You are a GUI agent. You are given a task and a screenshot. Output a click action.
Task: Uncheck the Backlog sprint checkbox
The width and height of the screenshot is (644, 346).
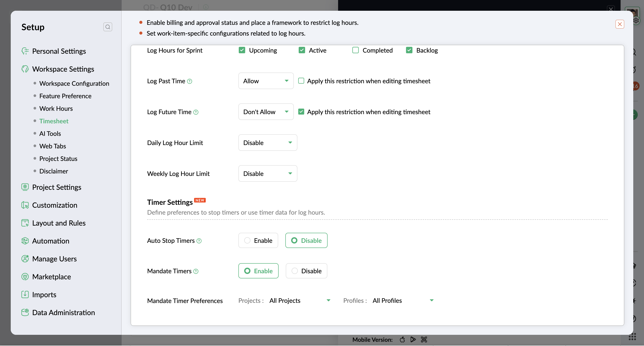click(x=409, y=50)
